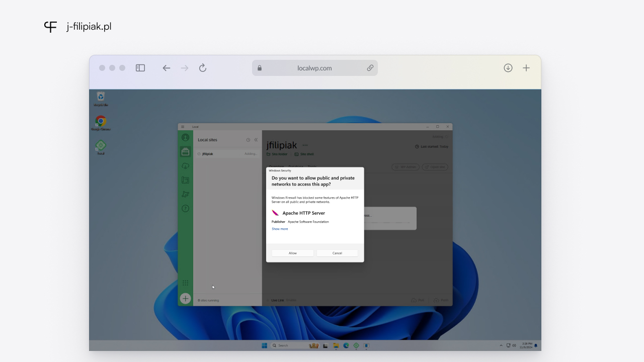Open the taskbar clock showing 2:28 PM

pyautogui.click(x=526, y=345)
